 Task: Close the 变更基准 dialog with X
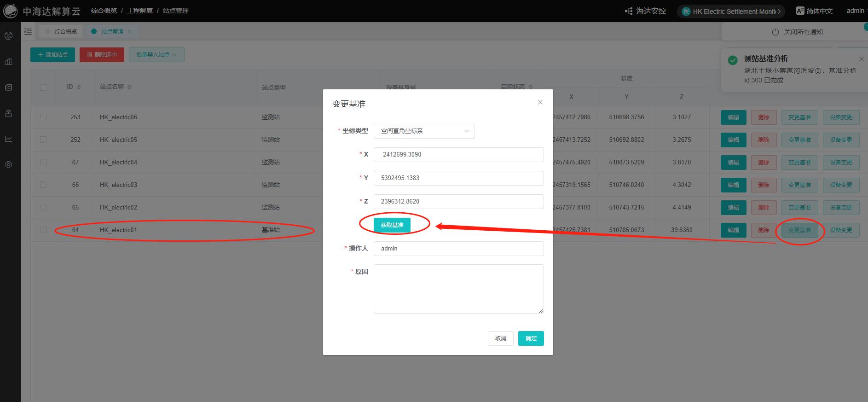click(x=540, y=102)
